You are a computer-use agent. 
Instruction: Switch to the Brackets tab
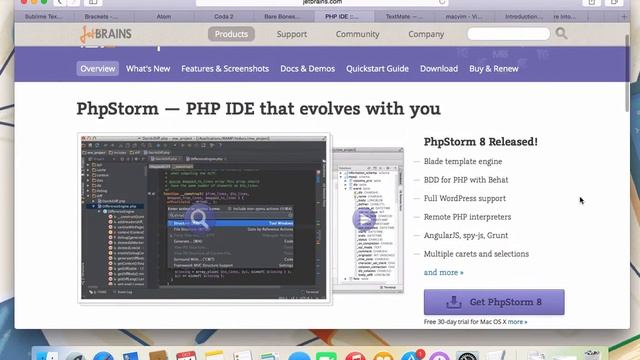click(101, 17)
